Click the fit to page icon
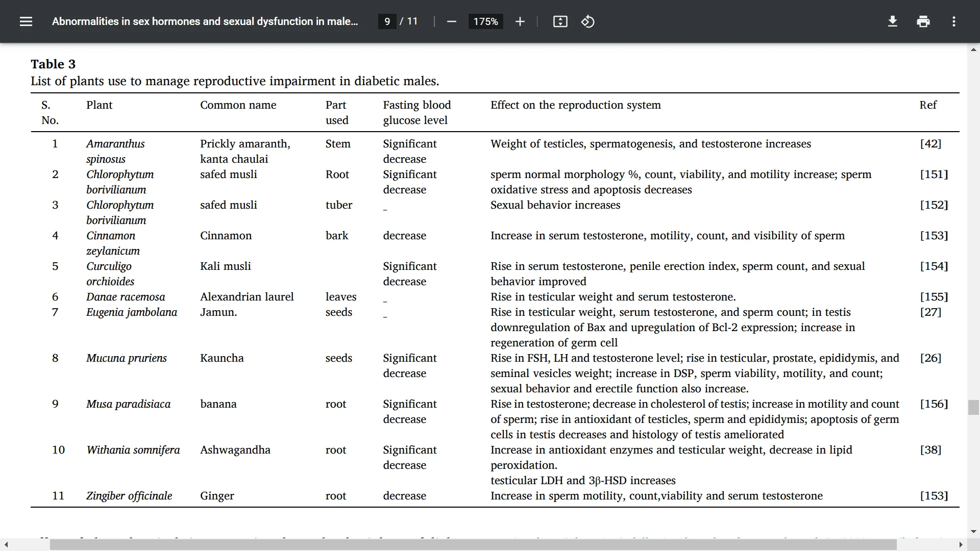980x551 pixels. 560,21
